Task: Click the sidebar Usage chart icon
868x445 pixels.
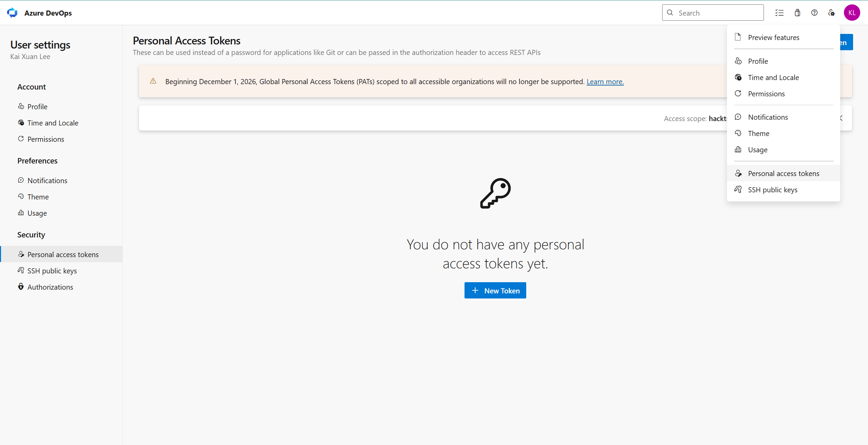Action: (x=21, y=213)
